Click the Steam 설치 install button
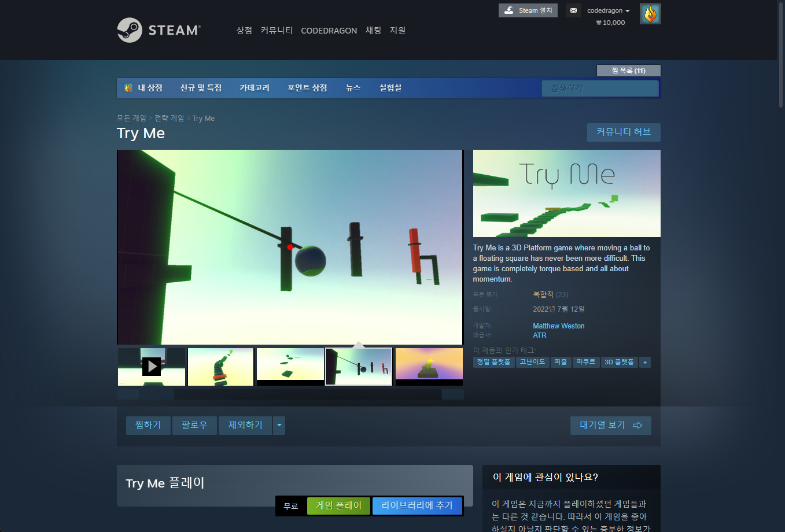Image resolution: width=785 pixels, height=532 pixels. [528, 10]
